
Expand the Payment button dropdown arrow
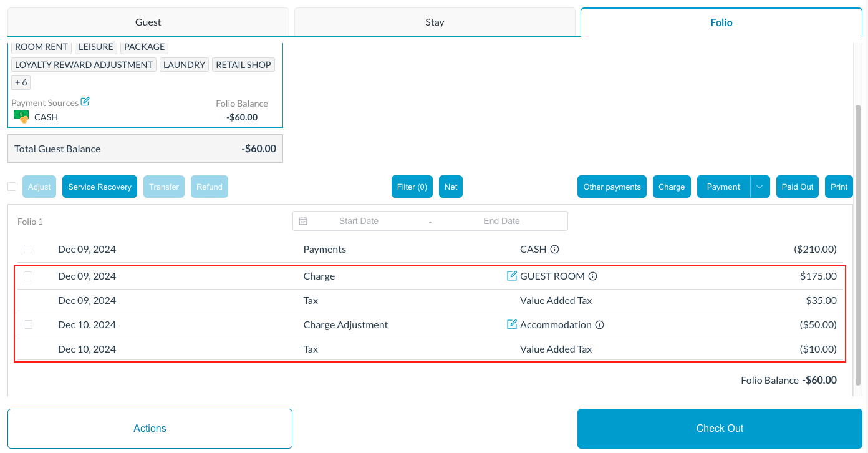click(759, 187)
